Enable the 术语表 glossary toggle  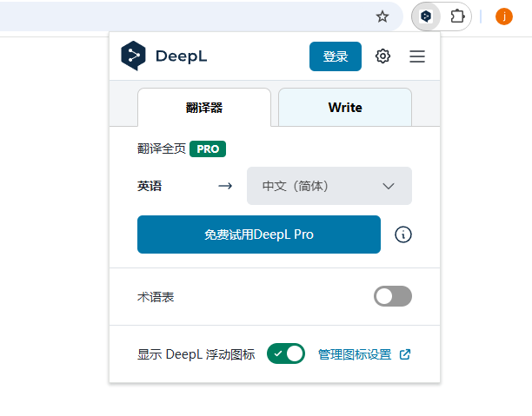point(393,296)
